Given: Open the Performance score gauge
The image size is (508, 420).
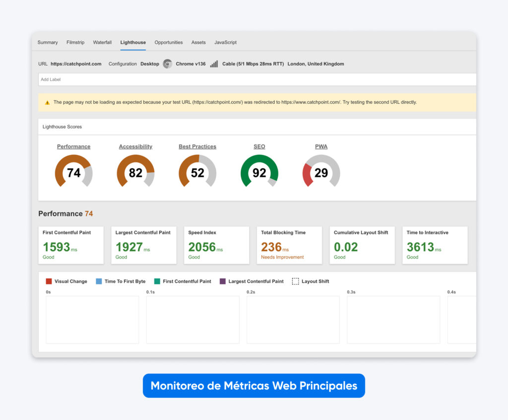Looking at the screenshot, I should 73,171.
